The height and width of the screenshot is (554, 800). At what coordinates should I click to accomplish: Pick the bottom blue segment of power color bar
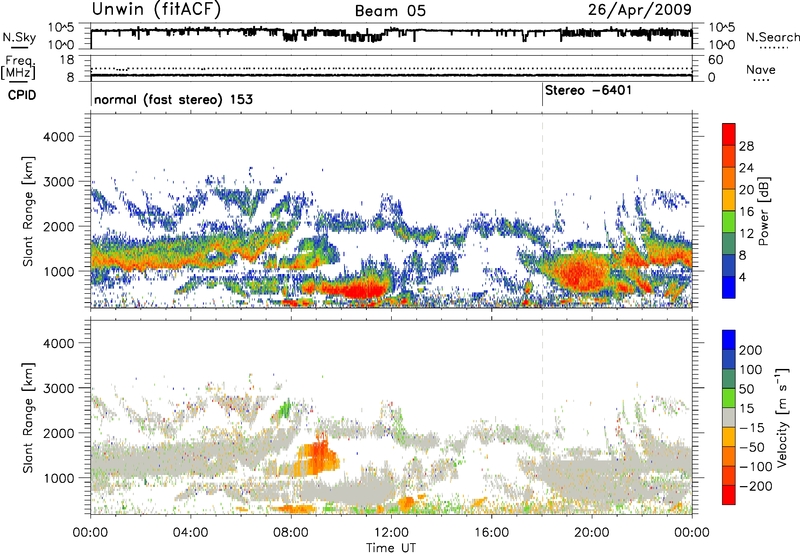pyautogui.click(x=729, y=287)
